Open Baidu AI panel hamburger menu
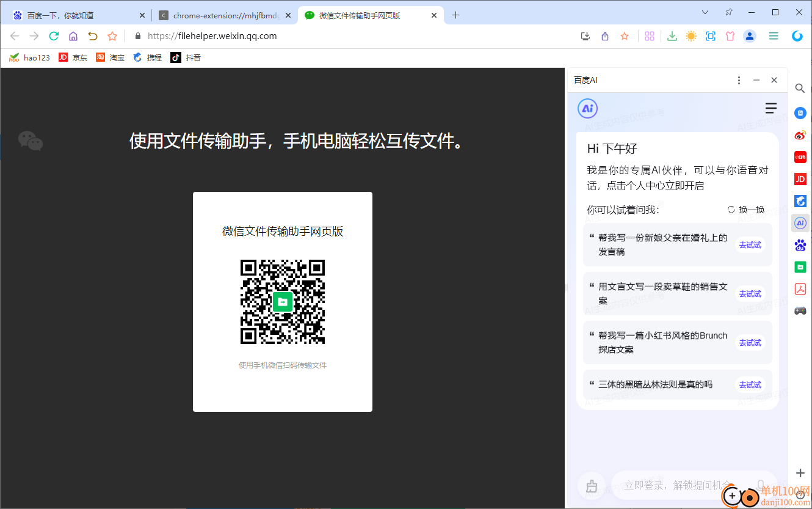This screenshot has height=509, width=812. coord(771,108)
